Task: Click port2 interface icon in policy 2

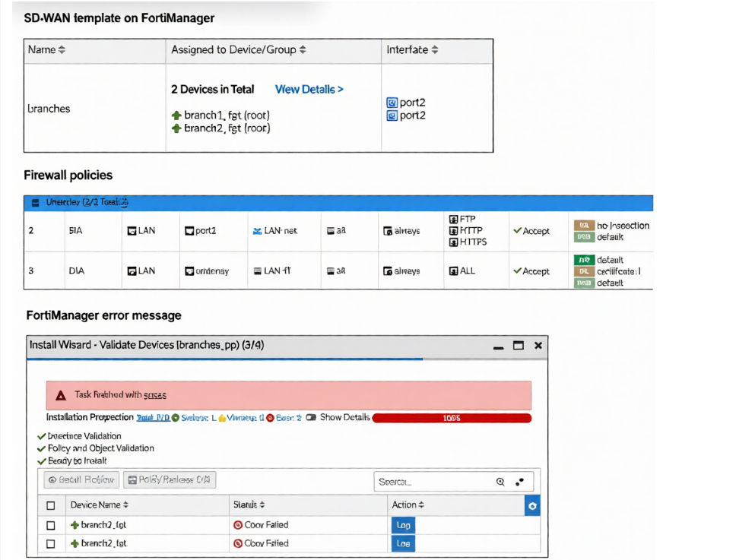Action: click(189, 231)
